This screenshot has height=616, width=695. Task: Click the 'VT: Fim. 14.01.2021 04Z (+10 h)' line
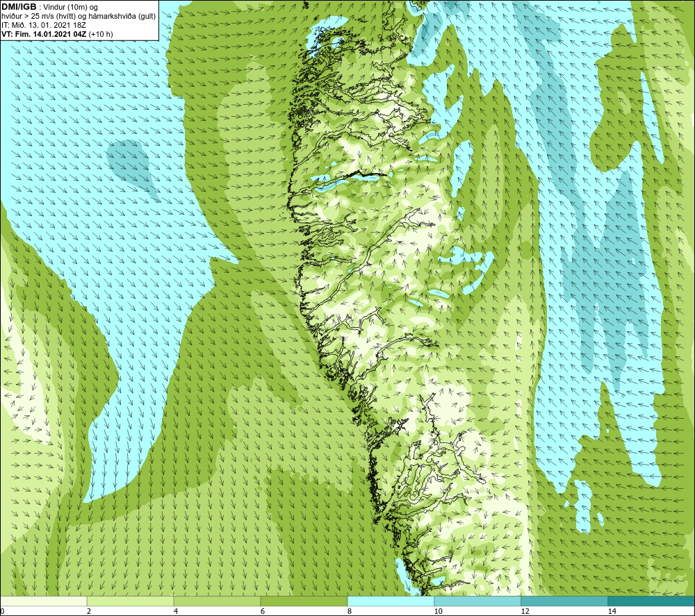[x=57, y=34]
